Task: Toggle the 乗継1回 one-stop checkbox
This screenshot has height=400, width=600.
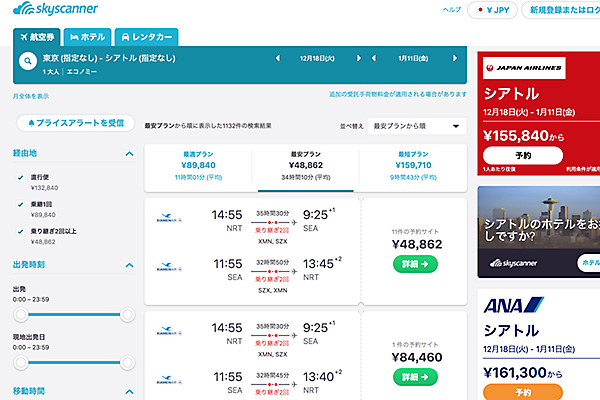Action: 20,204
